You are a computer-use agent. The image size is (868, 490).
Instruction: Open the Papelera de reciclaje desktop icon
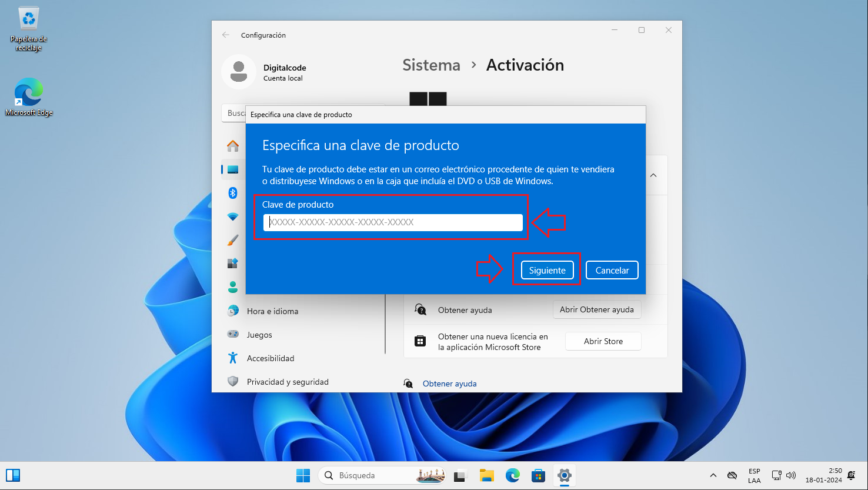28,29
